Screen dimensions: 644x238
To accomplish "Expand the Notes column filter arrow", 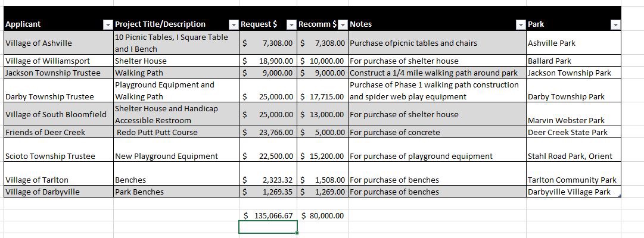I will coord(520,25).
